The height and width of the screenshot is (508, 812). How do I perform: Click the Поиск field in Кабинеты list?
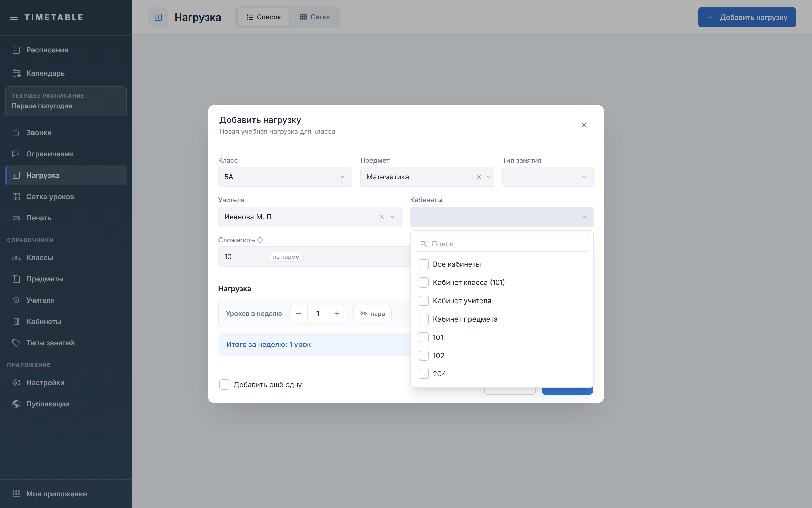(502, 244)
